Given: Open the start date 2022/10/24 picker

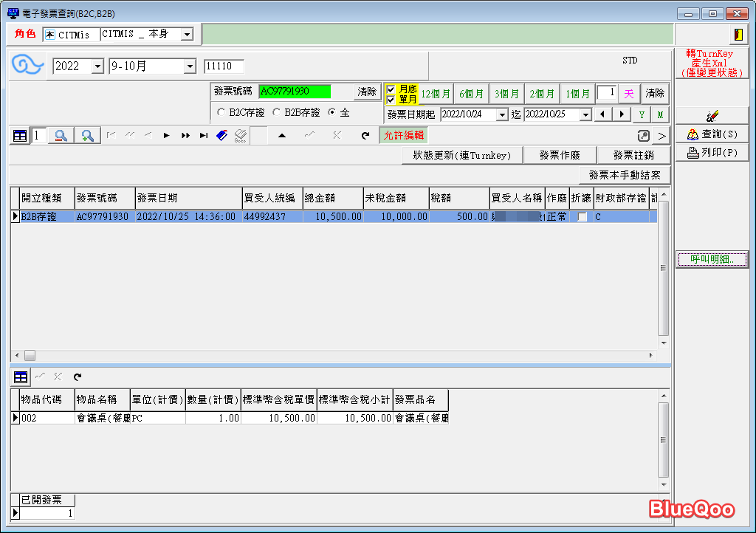Looking at the screenshot, I should coord(502,114).
